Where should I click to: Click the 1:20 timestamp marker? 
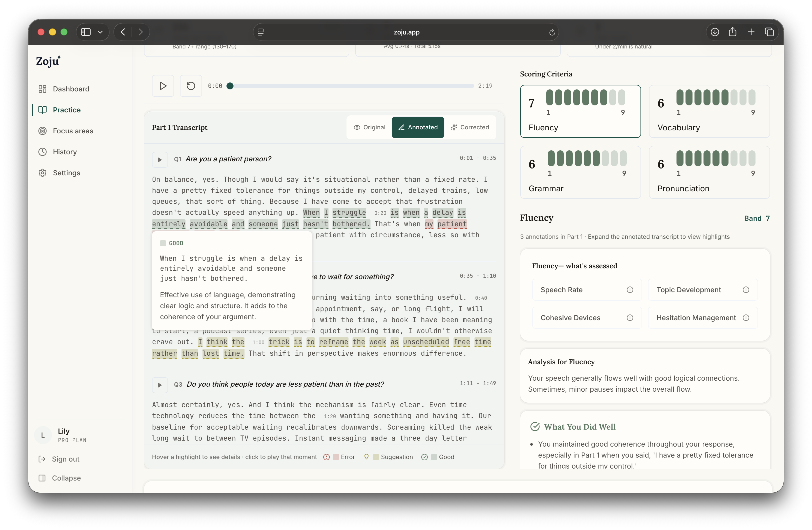(x=329, y=416)
